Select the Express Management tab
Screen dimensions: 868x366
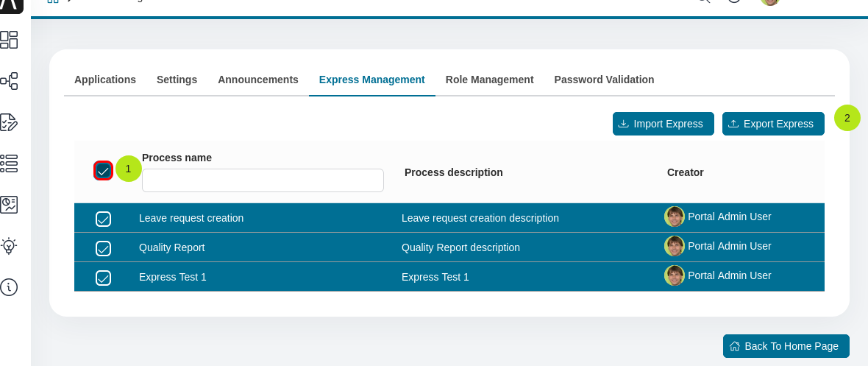point(372,80)
